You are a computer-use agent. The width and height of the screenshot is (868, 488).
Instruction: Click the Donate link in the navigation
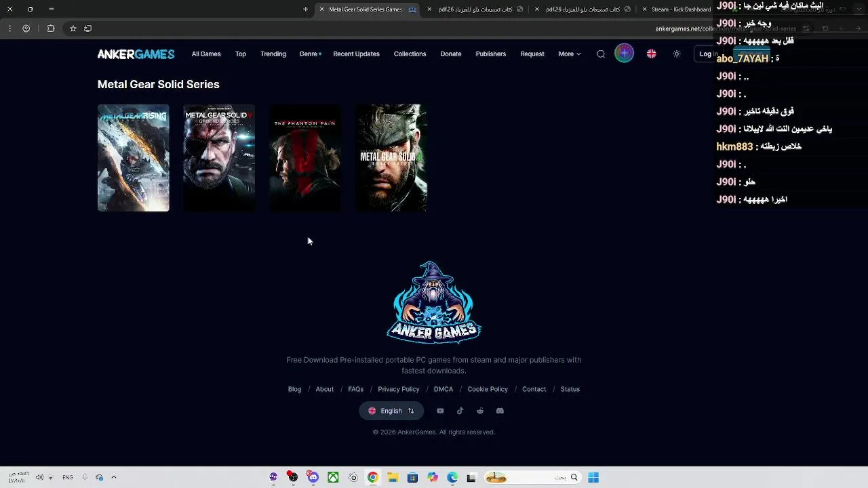click(451, 54)
